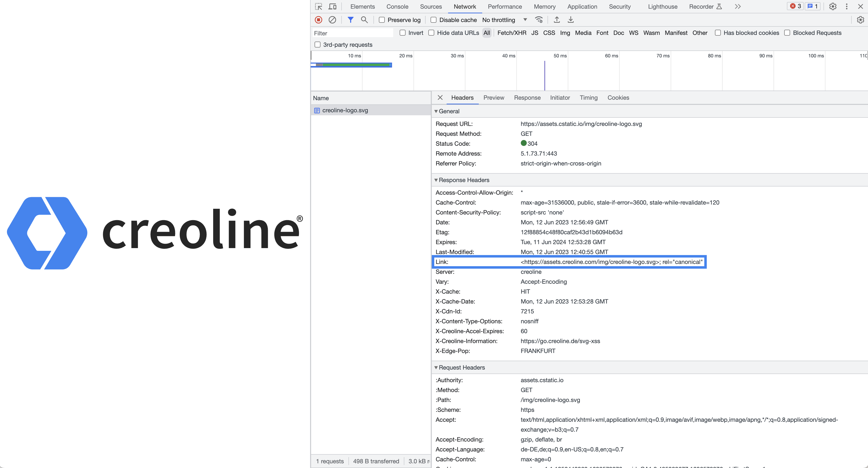Viewport: 868px width, 468px height.
Task: Check Blocked Requests checkbox
Action: coord(787,33)
